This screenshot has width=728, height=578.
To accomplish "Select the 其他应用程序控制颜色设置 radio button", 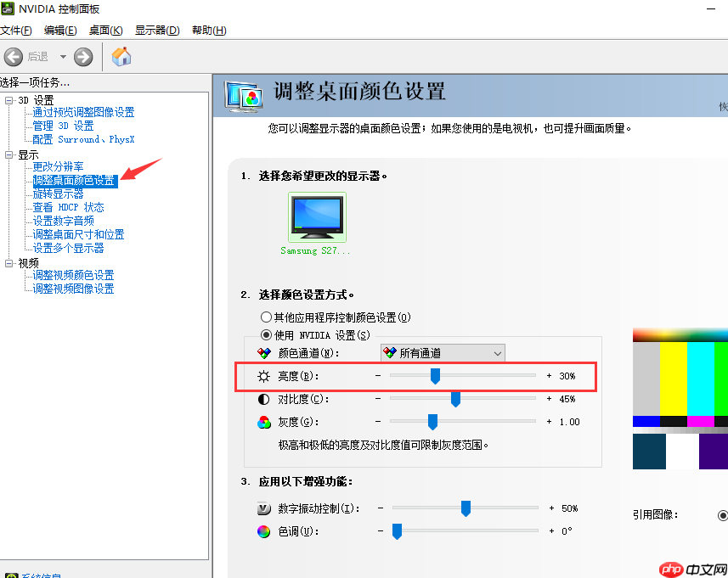I will (265, 317).
